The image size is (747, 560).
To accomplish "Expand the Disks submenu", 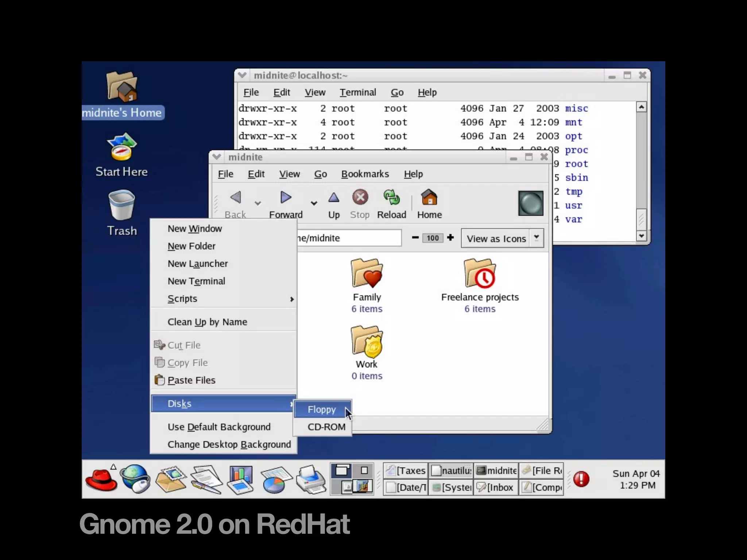I will [223, 404].
